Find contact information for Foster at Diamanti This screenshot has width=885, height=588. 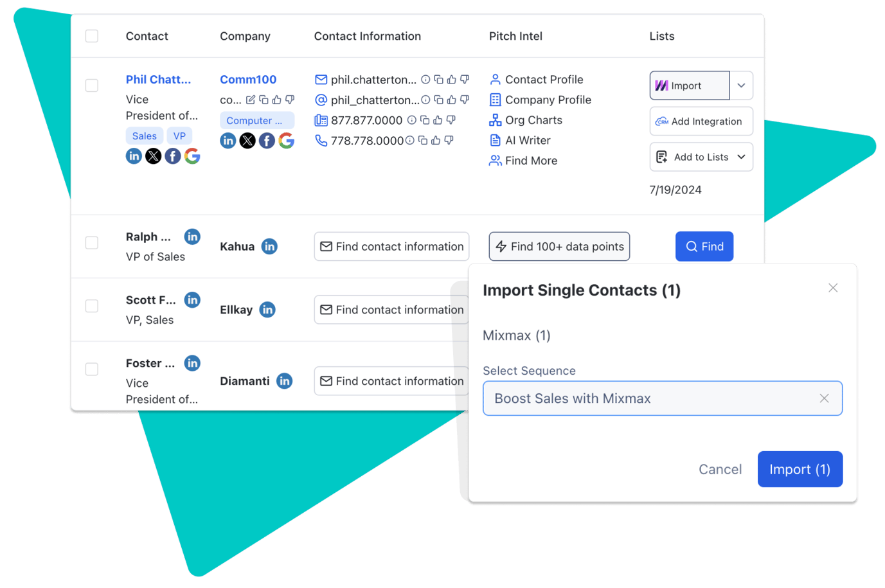click(x=391, y=381)
